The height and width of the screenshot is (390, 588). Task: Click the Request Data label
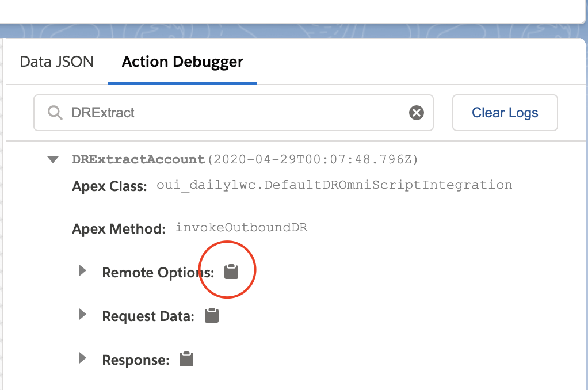pyautogui.click(x=148, y=316)
